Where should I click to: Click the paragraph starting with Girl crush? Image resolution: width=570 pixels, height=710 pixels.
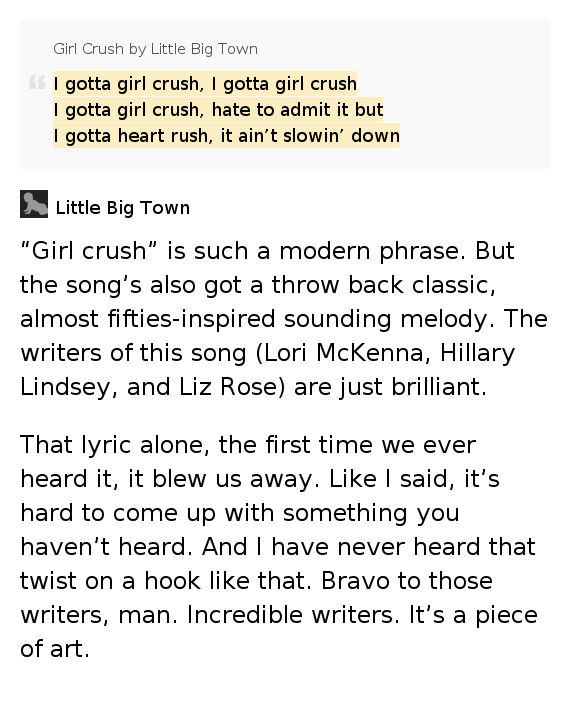point(284,319)
